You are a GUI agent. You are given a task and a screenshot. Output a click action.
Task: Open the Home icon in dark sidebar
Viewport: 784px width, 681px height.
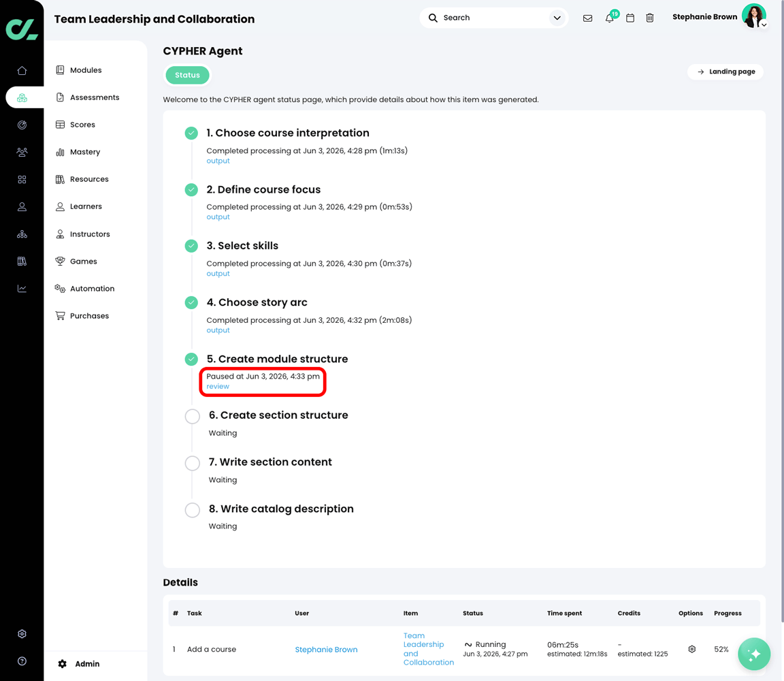click(22, 71)
